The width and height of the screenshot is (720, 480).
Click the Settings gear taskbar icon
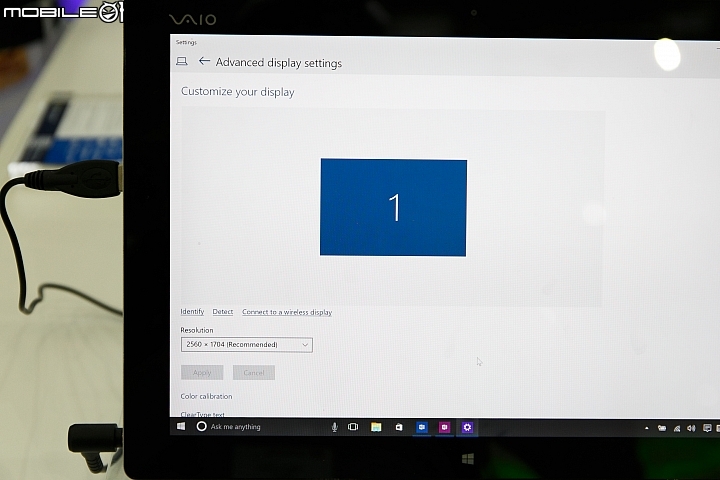(x=467, y=428)
